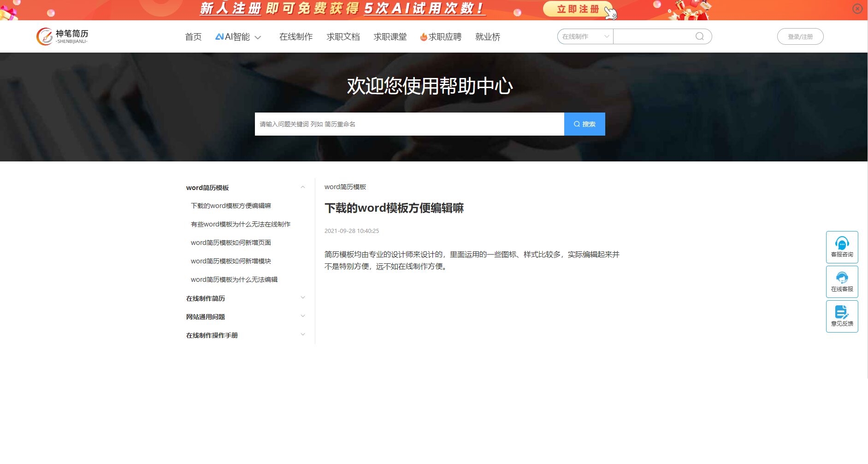Open 客服咨询 headset icon
The height and width of the screenshot is (464, 868).
tap(842, 243)
